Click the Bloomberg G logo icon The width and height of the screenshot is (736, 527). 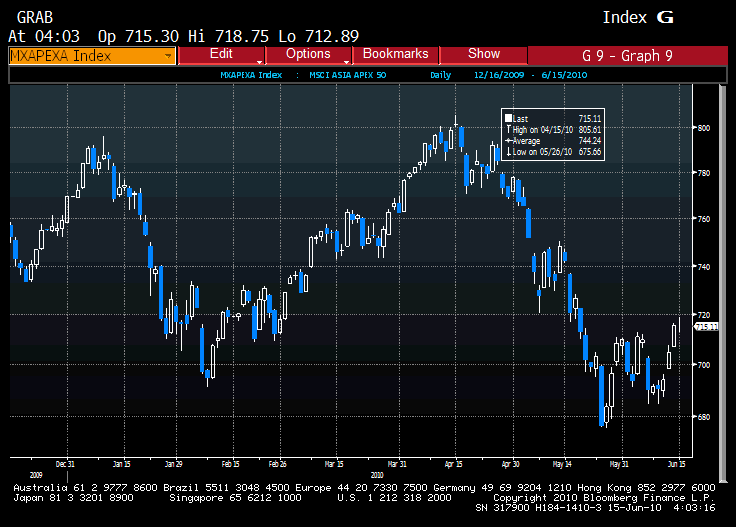(665, 17)
